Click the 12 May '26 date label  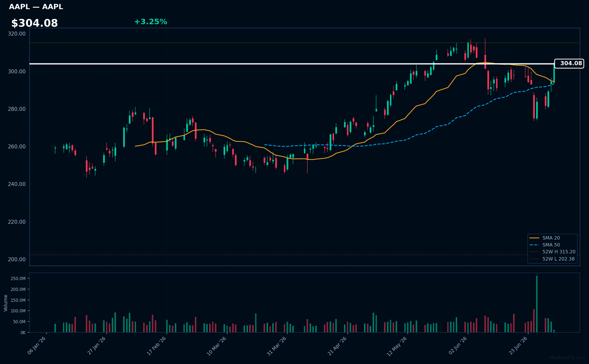point(397,346)
